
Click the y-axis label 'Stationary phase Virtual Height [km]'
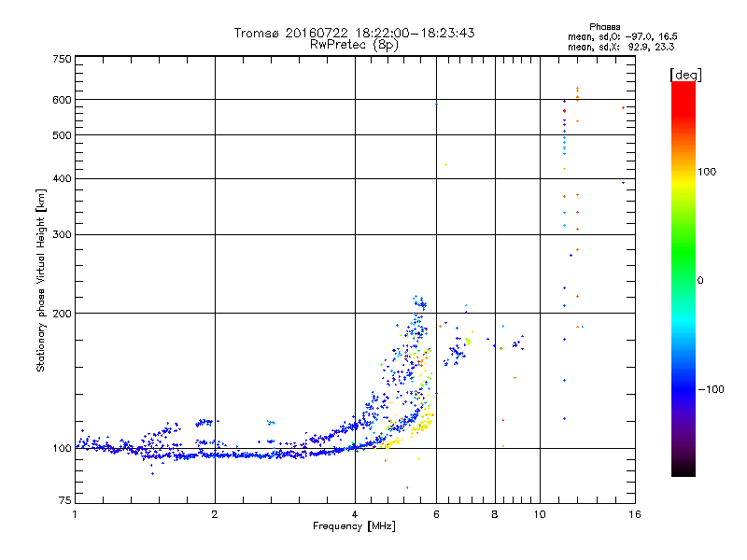coord(41,281)
